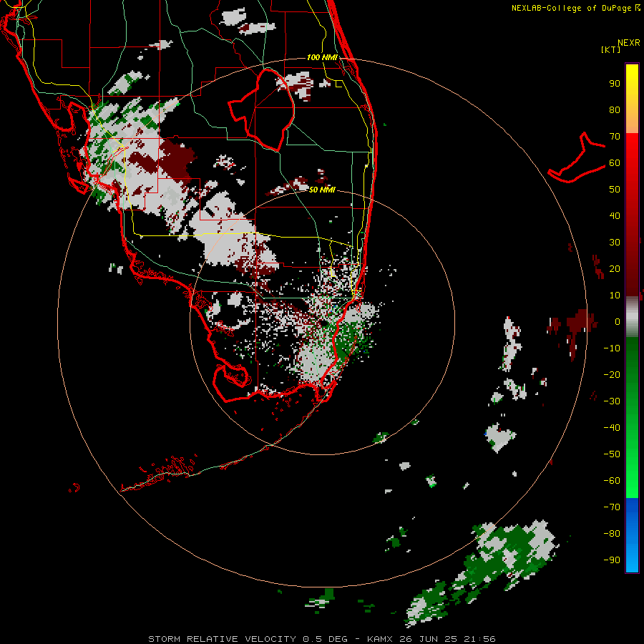Click the Lake Okeechobee red outline
Image resolution: width=644 pixels, height=644 pixels.
(x=262, y=109)
